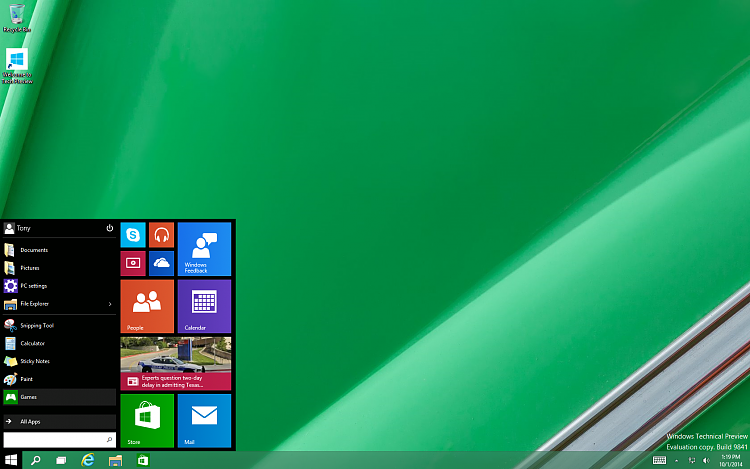Open File Explorer from the taskbar

(115, 460)
